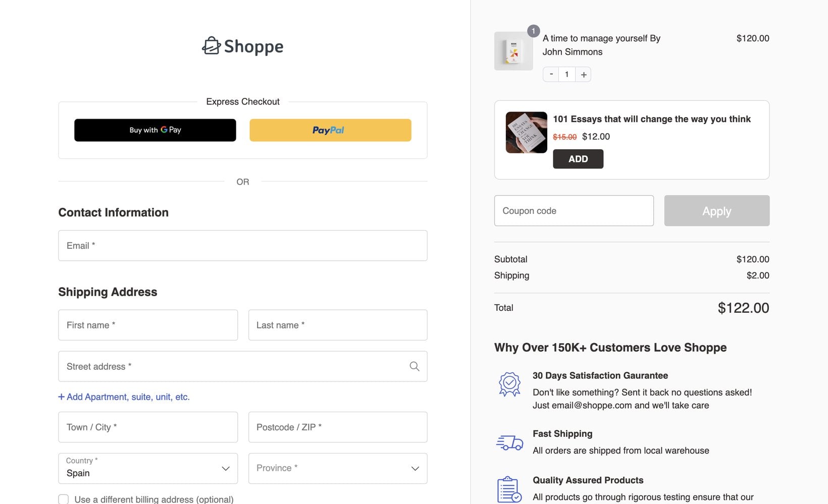Click the crossed-out $15.00 price
The width and height of the screenshot is (828, 504).
[564, 137]
